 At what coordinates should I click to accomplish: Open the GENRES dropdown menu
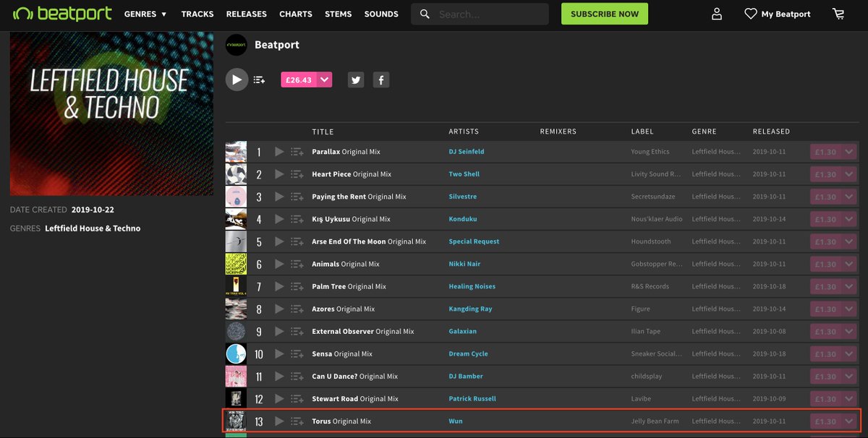coord(145,14)
